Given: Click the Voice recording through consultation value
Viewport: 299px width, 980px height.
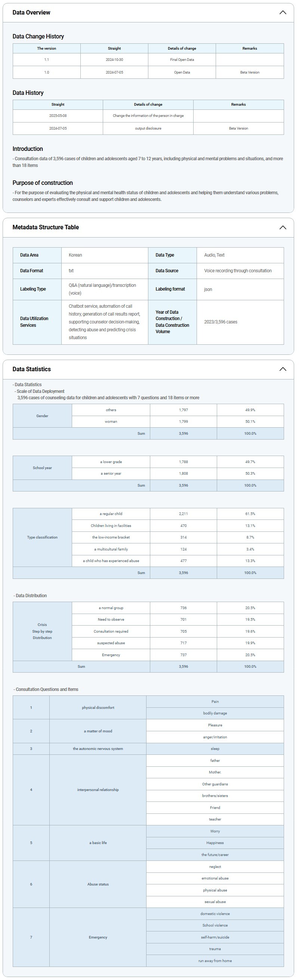Looking at the screenshot, I should point(238,271).
